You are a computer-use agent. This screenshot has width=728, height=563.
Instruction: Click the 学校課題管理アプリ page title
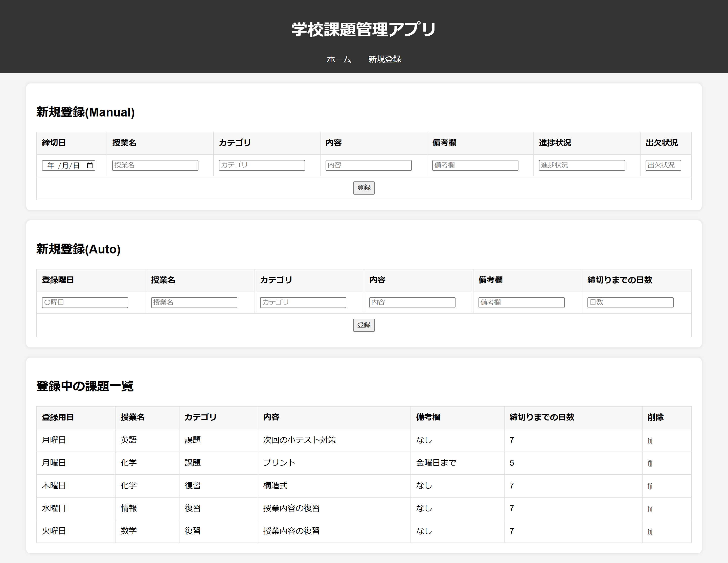coord(364,29)
